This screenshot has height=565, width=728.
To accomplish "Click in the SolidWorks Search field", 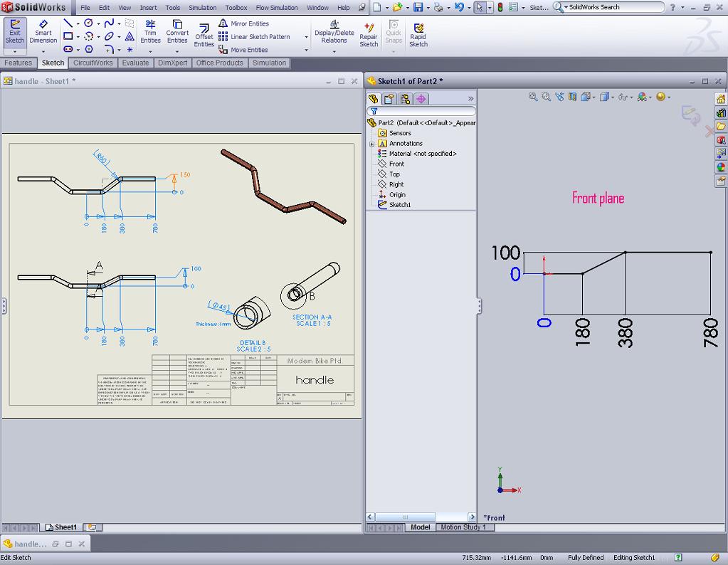I will pos(613,7).
